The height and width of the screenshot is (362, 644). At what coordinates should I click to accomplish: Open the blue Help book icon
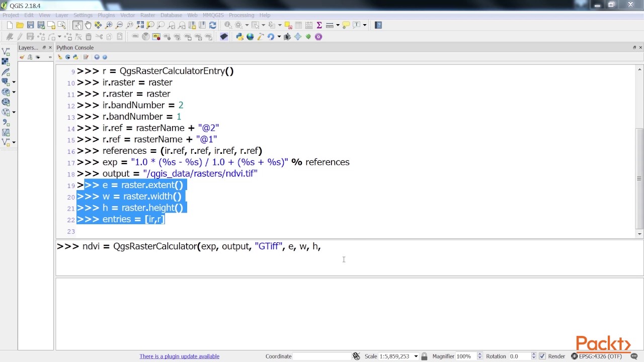coord(378,25)
